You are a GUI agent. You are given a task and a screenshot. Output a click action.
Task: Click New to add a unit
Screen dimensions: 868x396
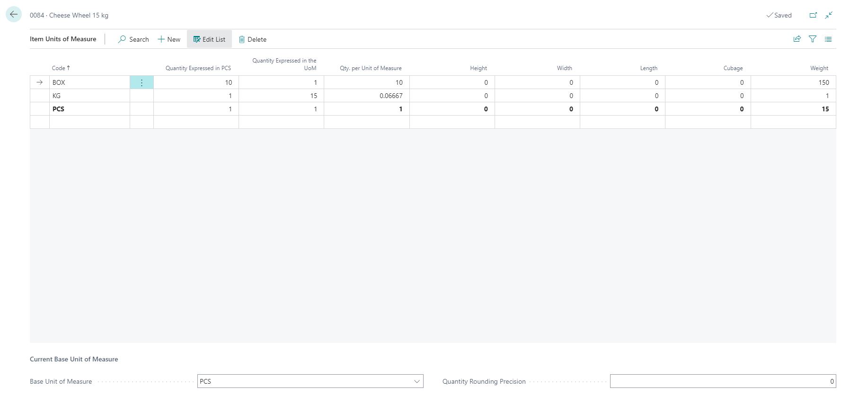pyautogui.click(x=169, y=39)
